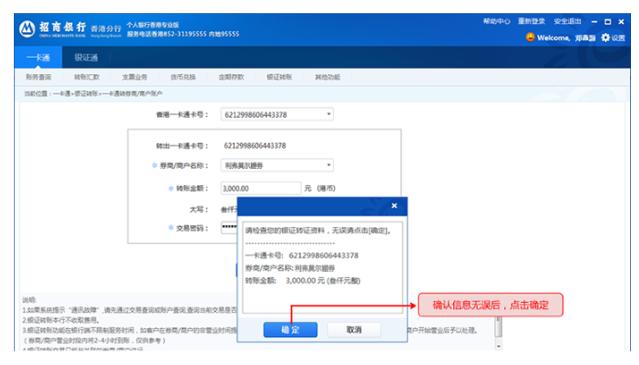Maximize the bank application window
Screen dimensions: 639x365
click(x=608, y=22)
